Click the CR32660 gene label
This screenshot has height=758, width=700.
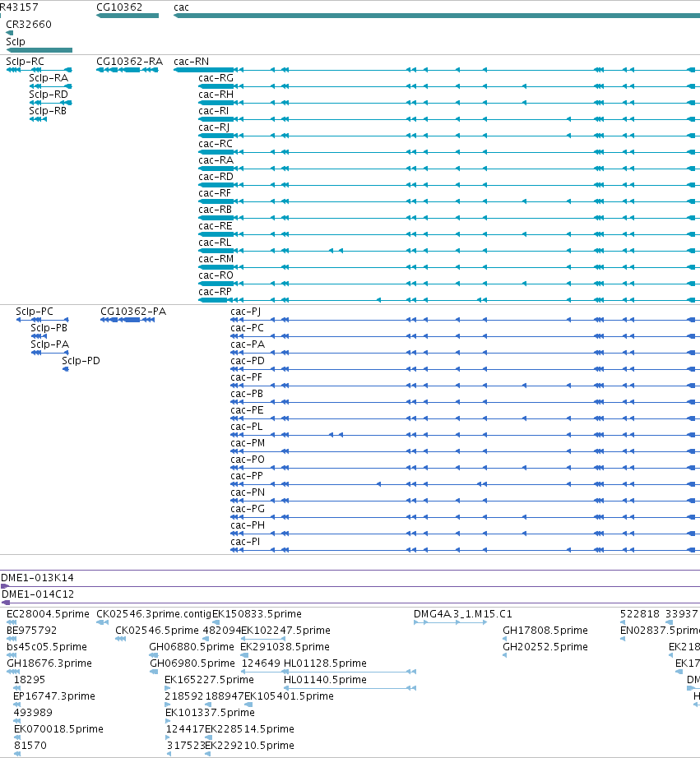[29, 24]
